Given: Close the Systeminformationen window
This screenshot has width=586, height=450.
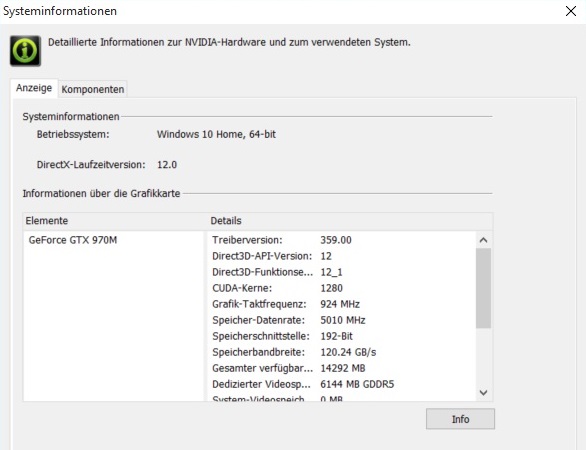Looking at the screenshot, I should coord(571,11).
